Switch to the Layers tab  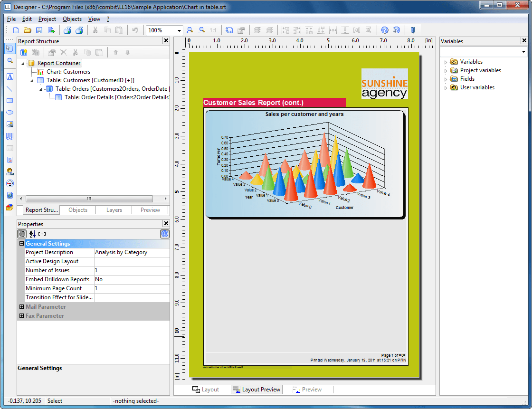pyautogui.click(x=114, y=210)
